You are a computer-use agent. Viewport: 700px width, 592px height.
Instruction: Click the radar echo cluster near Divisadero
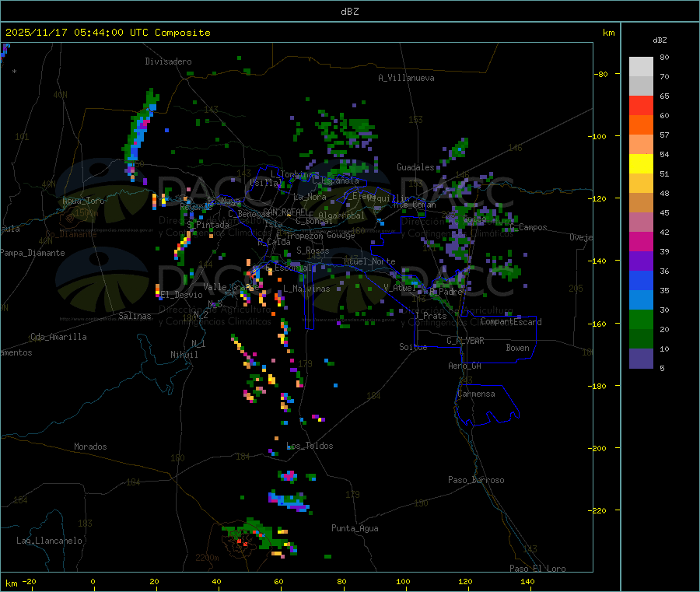[x=140, y=134]
